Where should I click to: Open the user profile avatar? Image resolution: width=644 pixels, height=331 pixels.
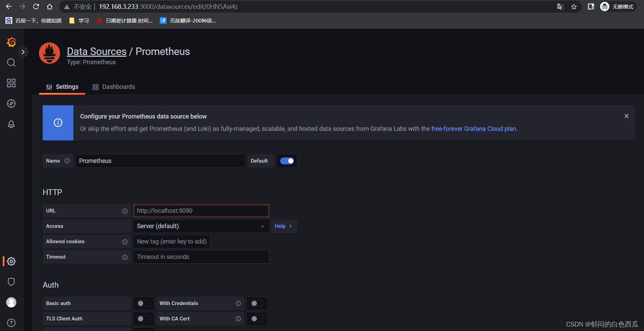pyautogui.click(x=11, y=302)
